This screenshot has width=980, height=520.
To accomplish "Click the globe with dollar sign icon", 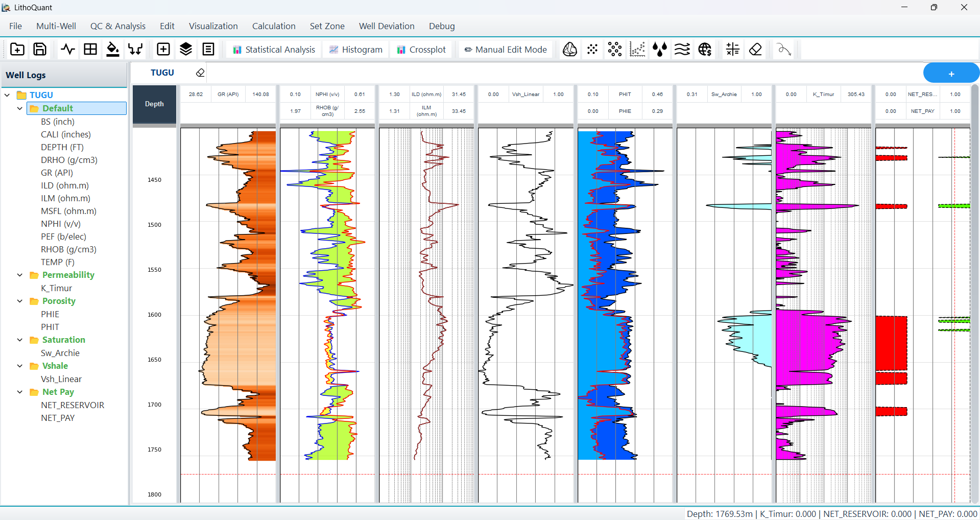I will [705, 49].
